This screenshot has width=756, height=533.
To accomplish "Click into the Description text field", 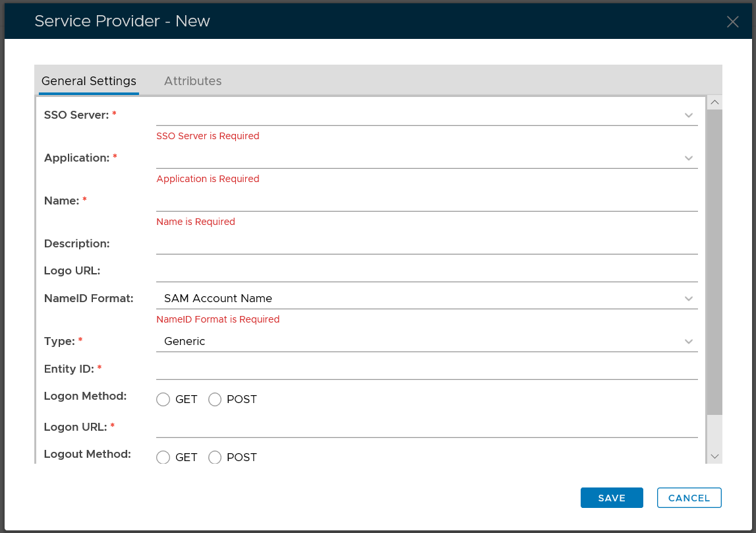I will click(426, 244).
